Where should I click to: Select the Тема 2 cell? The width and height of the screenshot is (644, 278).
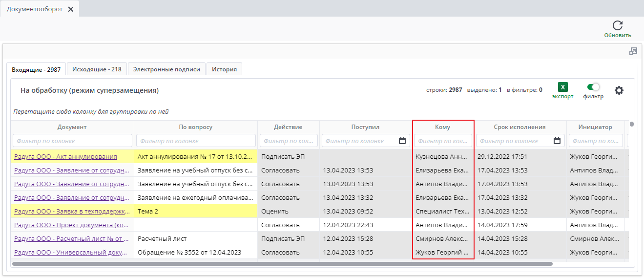(x=195, y=212)
